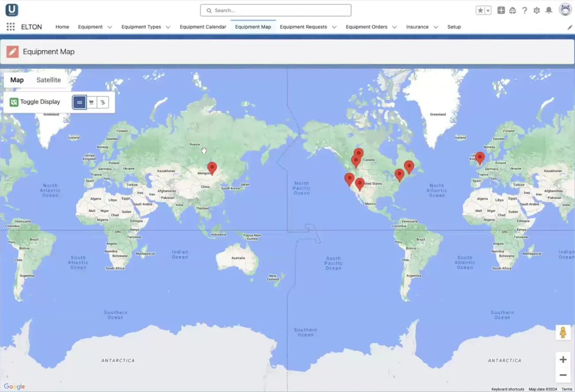View notifications via the bell icon
Image resolution: width=575 pixels, height=392 pixels.
549,10
